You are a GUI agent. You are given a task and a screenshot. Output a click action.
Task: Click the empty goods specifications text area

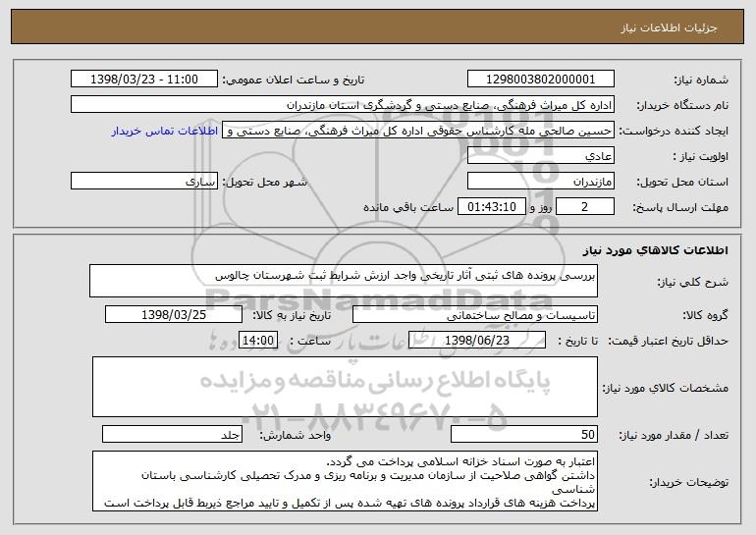click(345, 387)
